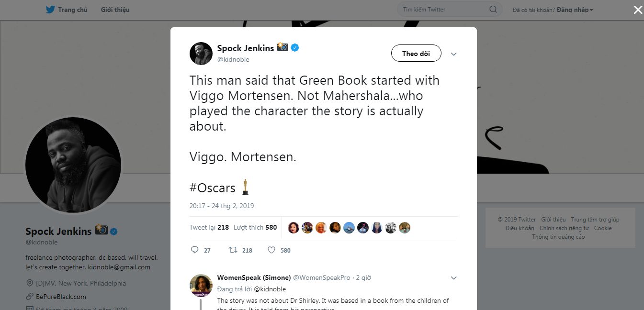View the Lượt thích 580 likes list

click(255, 227)
